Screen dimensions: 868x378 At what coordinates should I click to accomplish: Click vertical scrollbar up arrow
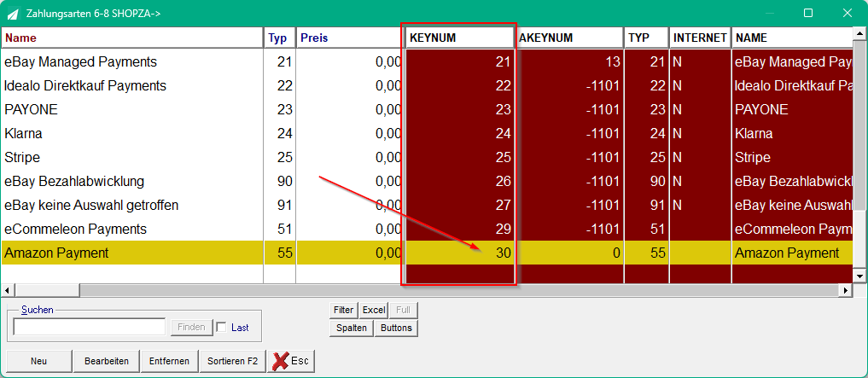(x=859, y=32)
